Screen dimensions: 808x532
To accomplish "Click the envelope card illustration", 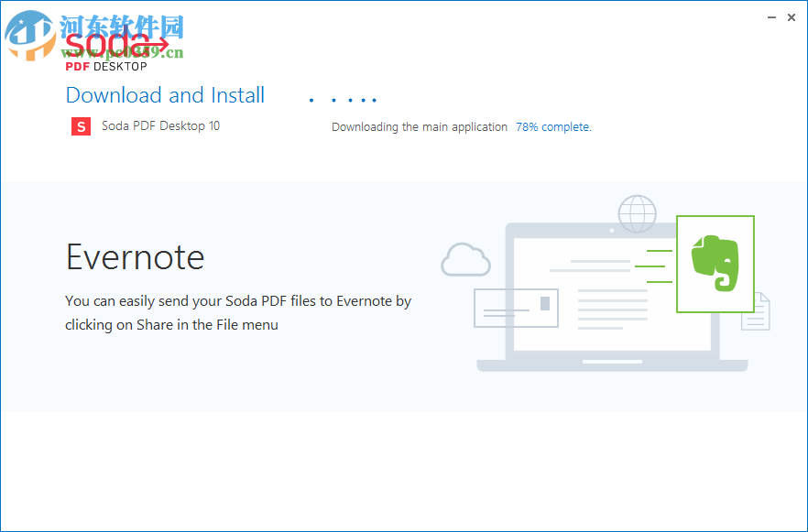I will 516,308.
